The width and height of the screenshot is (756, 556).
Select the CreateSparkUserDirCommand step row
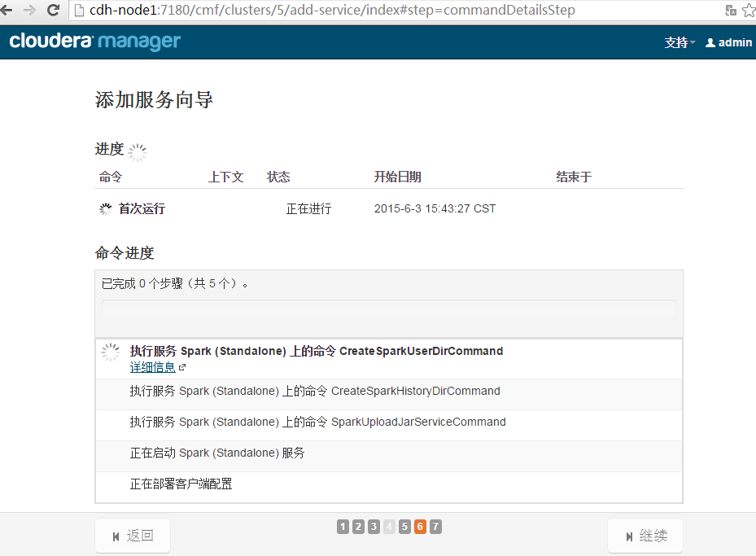click(x=389, y=359)
